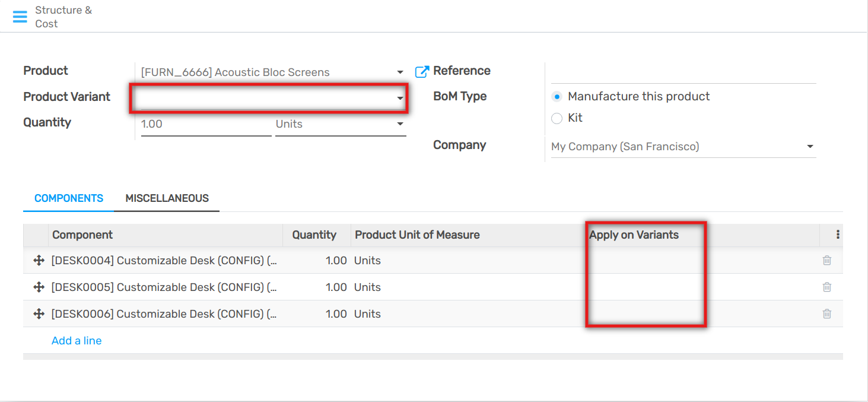Viewport: 868px width, 402px height.
Task: Click the Reference input field
Action: tap(683, 72)
